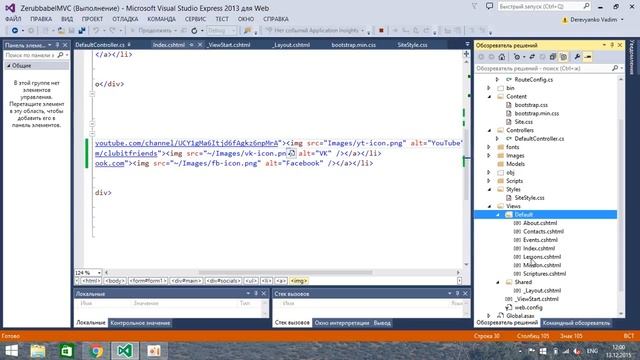Click the red Stop debugging button
This screenshot has width=640, height=360.
coord(381,31)
